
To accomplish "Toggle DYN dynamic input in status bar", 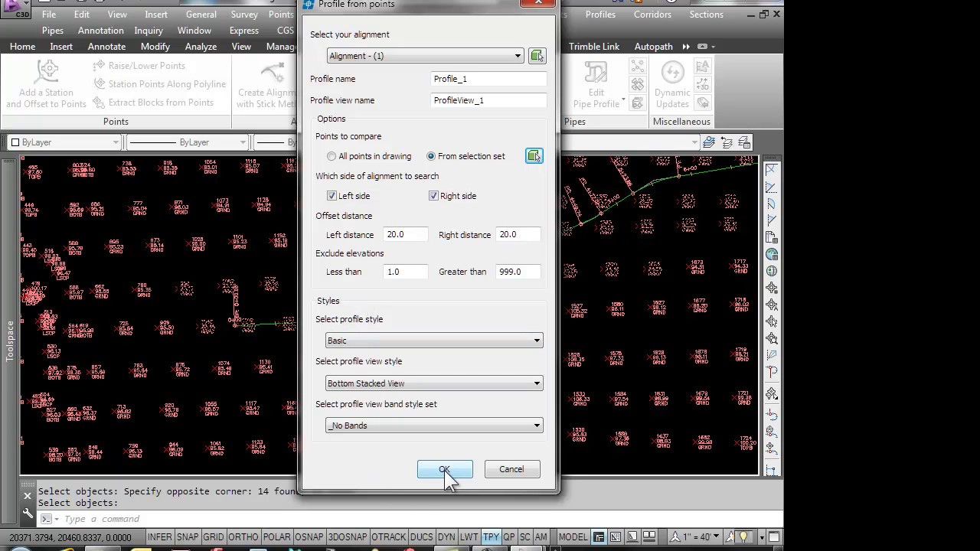I will [446, 537].
